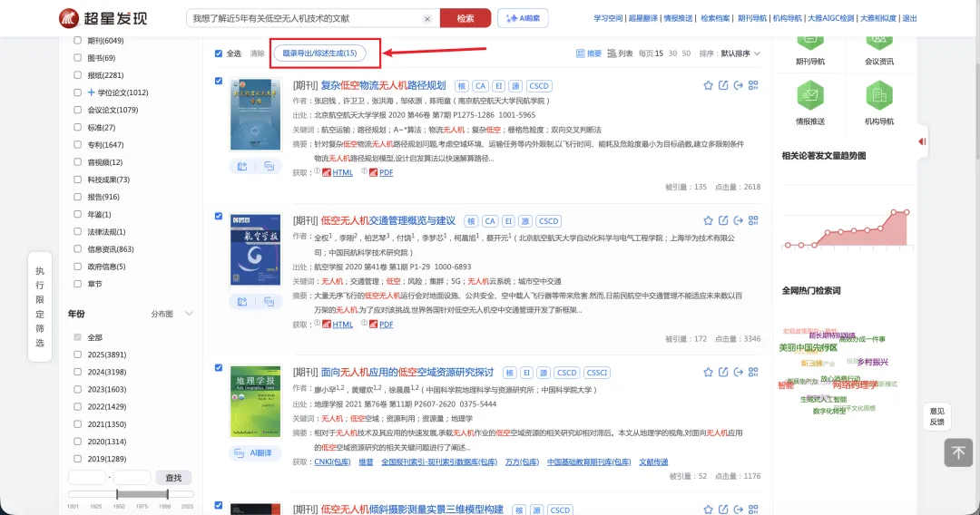The width and height of the screenshot is (980, 515).
Task: Click the QR code icon on first result
Action: pos(752,85)
